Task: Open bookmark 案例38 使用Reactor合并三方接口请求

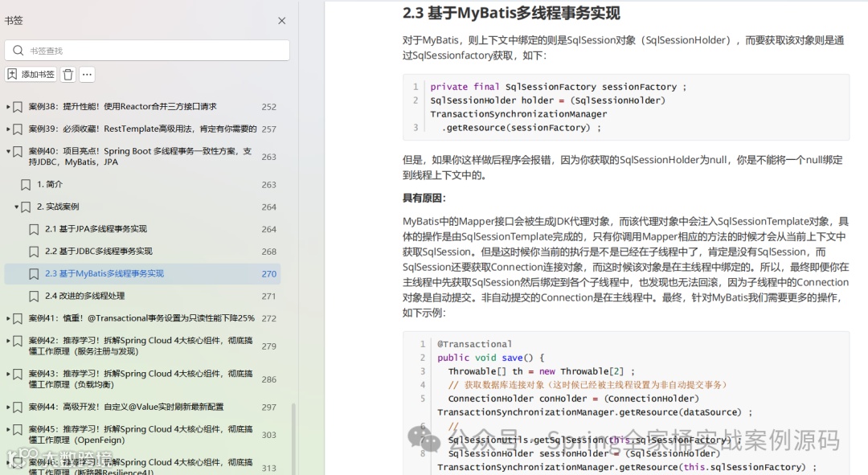Action: (x=122, y=106)
